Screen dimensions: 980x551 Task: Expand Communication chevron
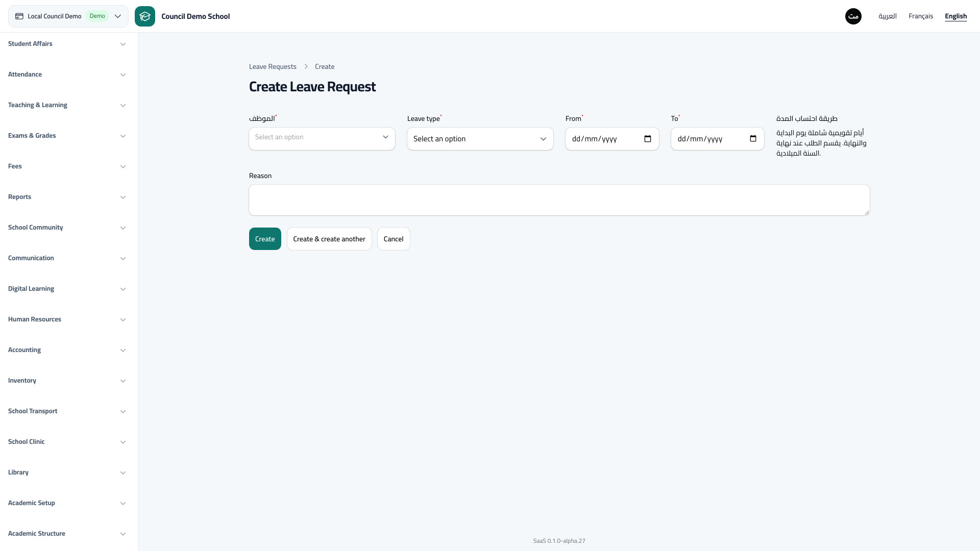pos(123,259)
